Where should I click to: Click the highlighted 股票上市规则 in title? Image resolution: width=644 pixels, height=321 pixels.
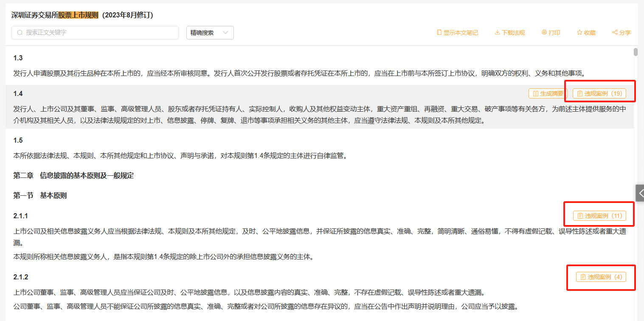pos(78,15)
